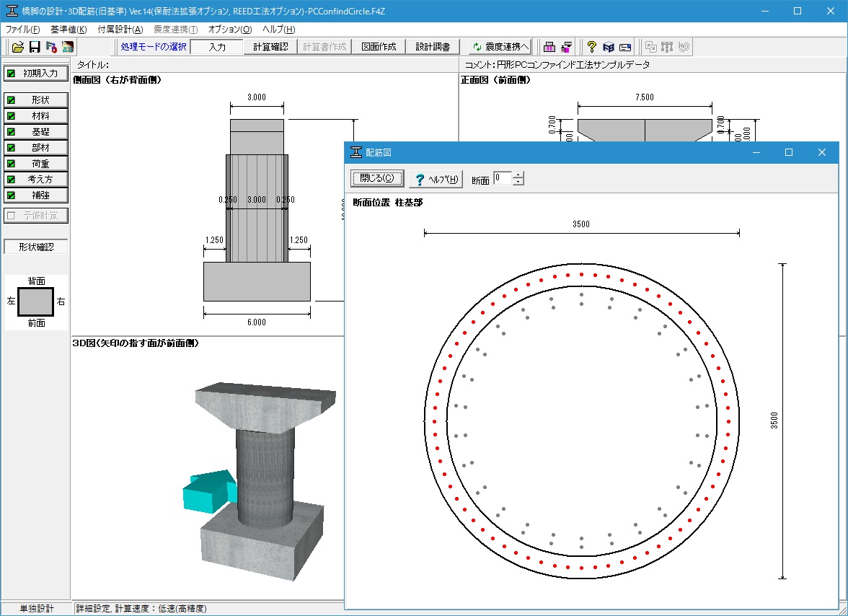Click the 側面図(右が背面側) heading
This screenshot has width=848, height=616.
117,79
